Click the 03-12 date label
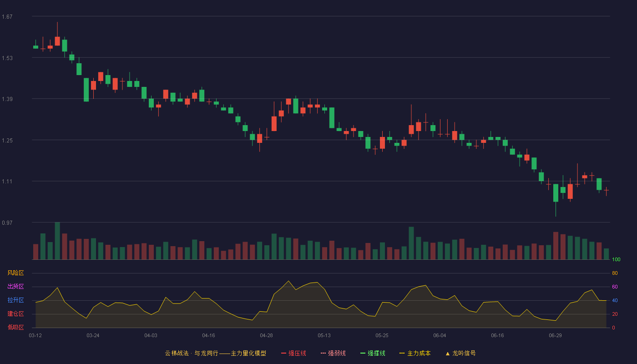 (x=35, y=335)
